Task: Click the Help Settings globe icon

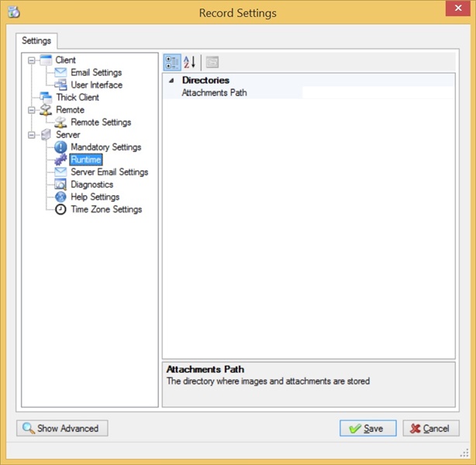Action: pyautogui.click(x=60, y=197)
